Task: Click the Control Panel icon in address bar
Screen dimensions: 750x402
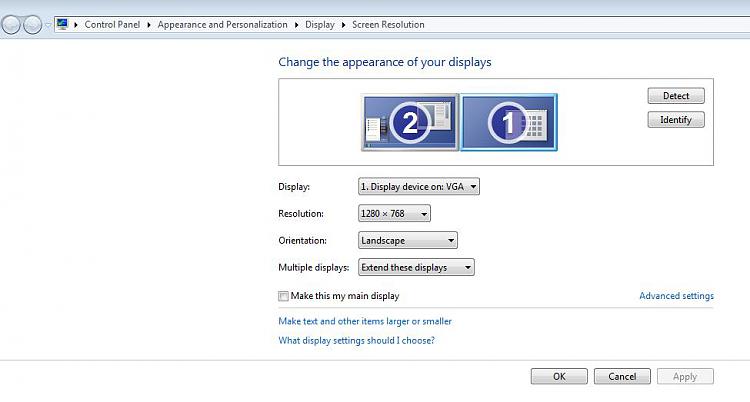Action: click(62, 24)
